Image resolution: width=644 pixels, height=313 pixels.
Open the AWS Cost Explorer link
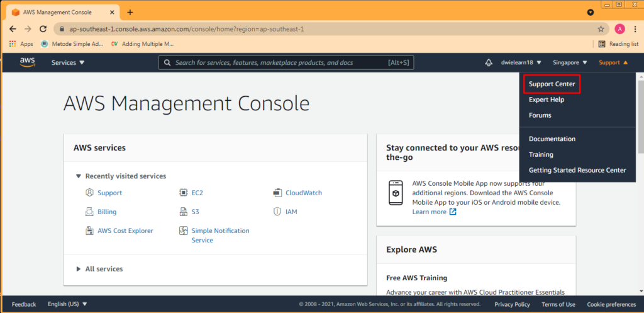click(125, 230)
